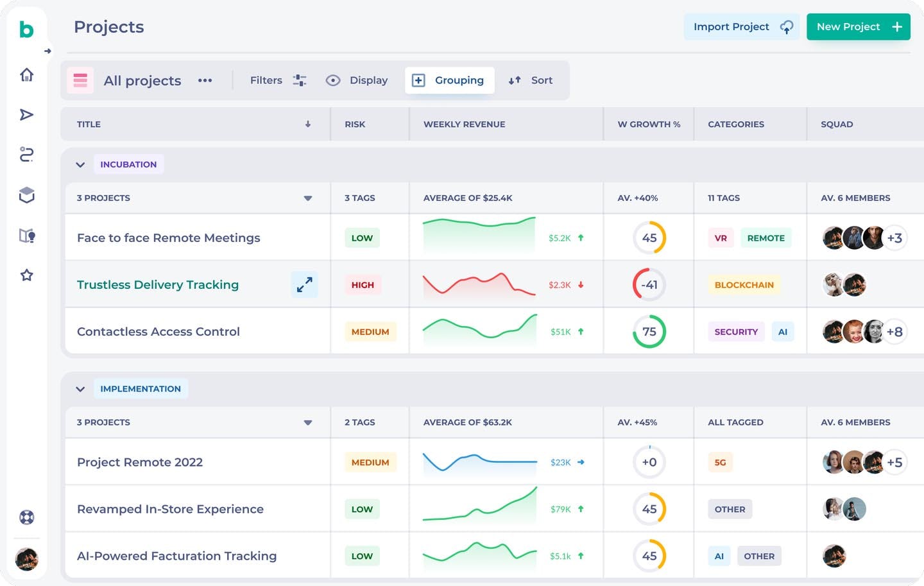
Task: Open the roadmap path icon in the sidebar
Action: 26,155
